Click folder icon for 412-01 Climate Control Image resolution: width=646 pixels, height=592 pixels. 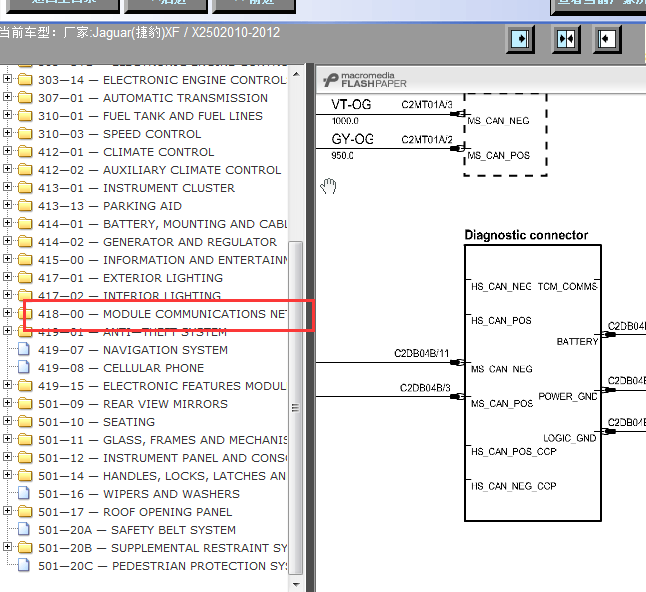click(x=25, y=152)
